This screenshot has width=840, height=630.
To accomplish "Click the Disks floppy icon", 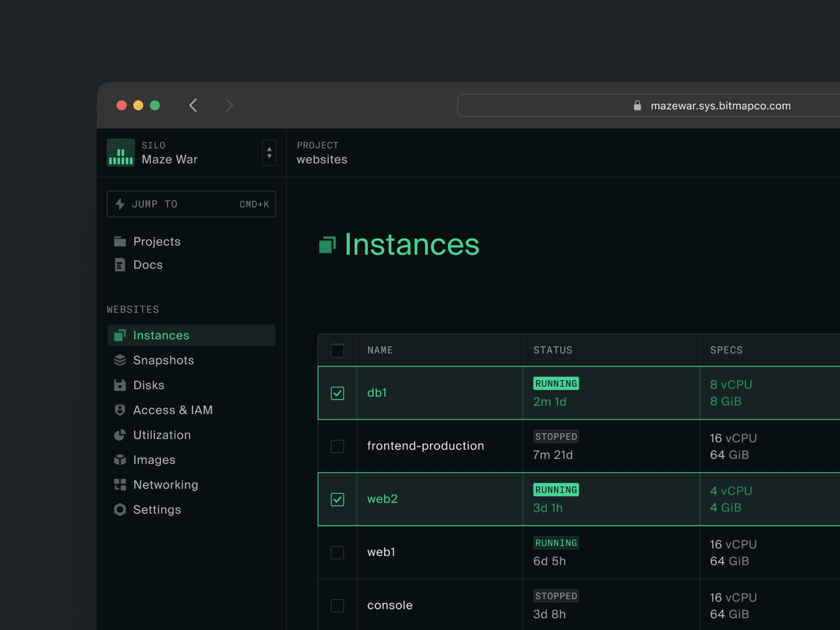I will [x=120, y=385].
